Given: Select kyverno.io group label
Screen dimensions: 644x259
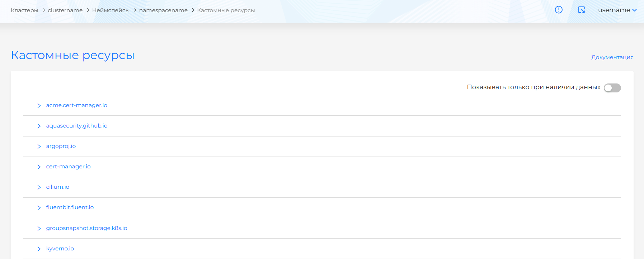Looking at the screenshot, I should tap(60, 249).
